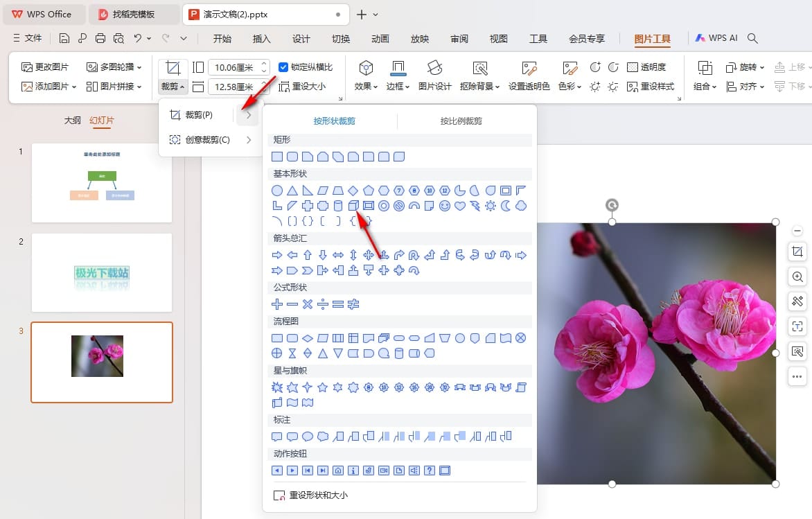
Task: Pick the oval callout shape
Action: click(x=308, y=437)
